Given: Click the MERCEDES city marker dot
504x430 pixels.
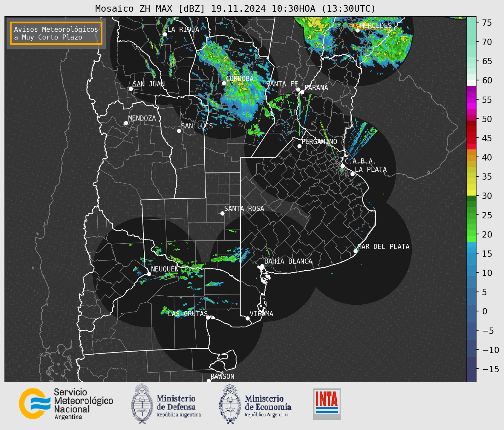Looking at the screenshot, I should pos(357,31).
